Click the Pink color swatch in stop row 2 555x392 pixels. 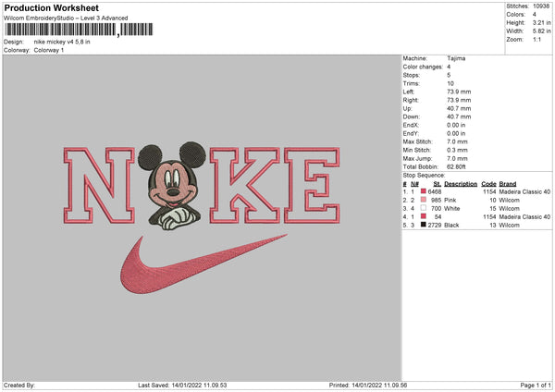(424, 200)
